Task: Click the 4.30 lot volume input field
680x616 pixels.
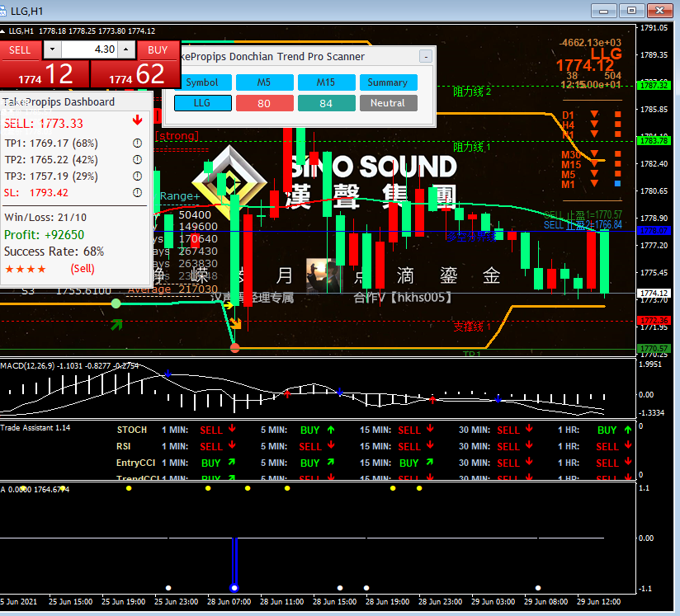Action: pos(89,49)
